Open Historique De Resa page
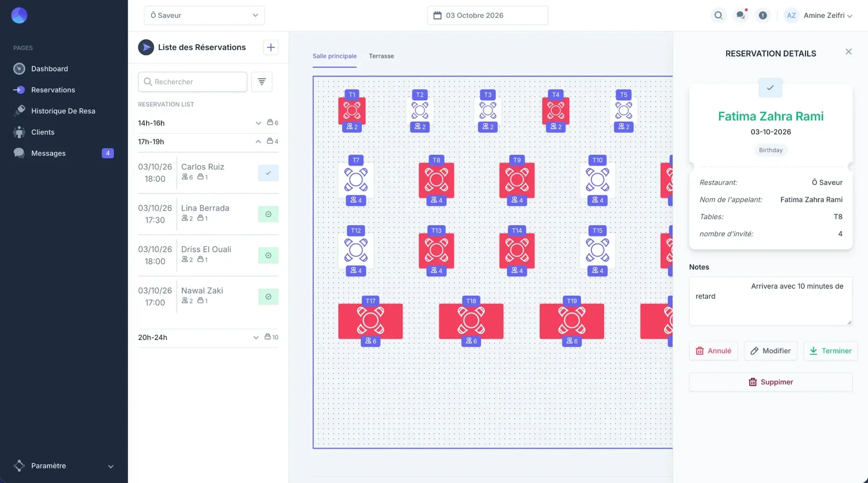 [63, 111]
